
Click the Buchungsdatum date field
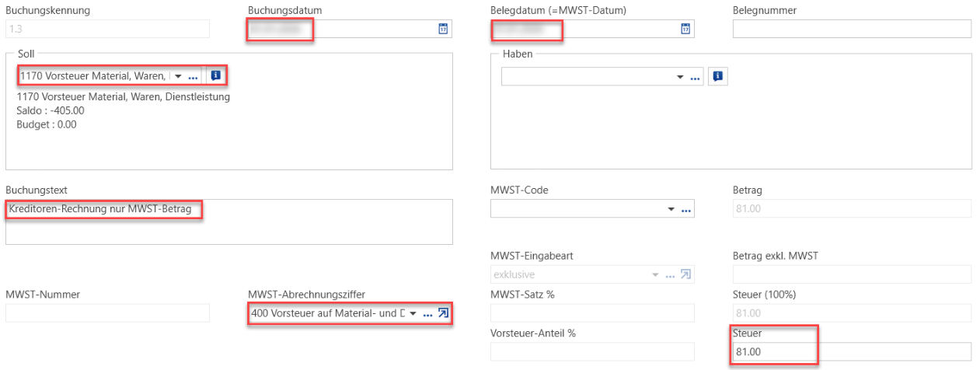(x=350, y=29)
